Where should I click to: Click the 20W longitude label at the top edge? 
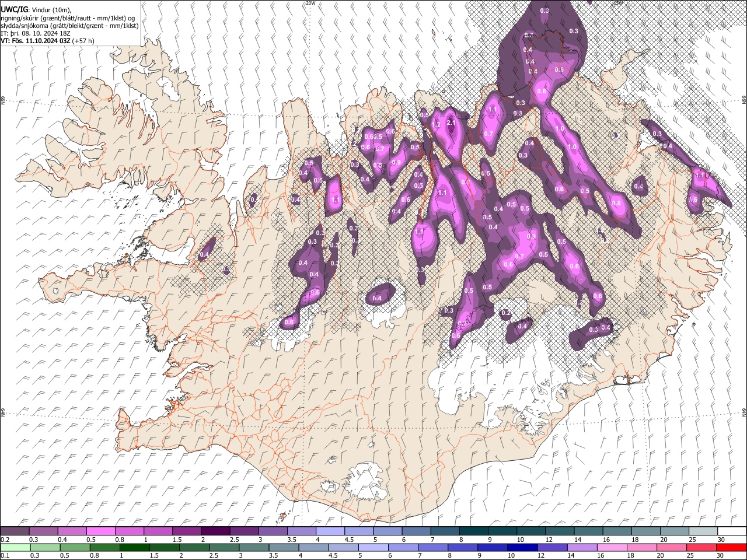310,3
